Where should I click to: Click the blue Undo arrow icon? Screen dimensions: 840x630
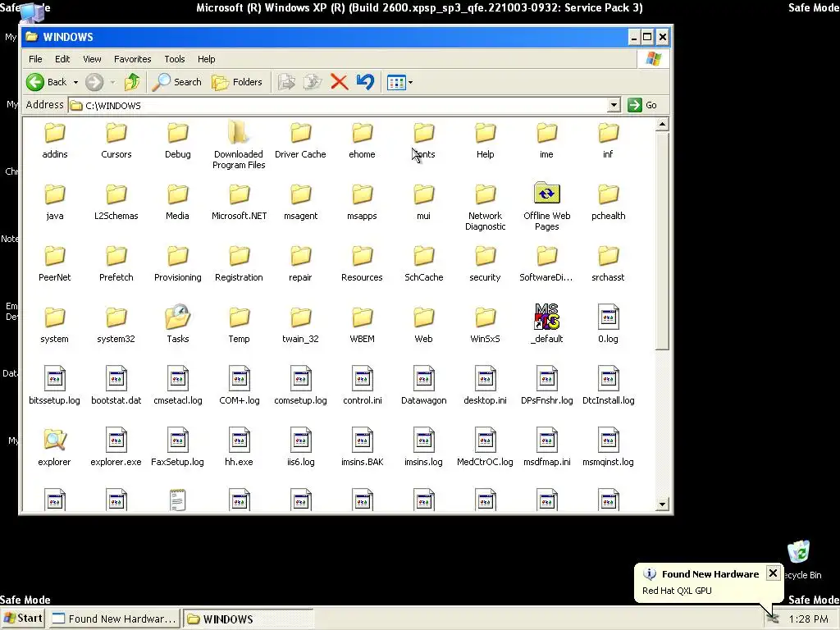[365, 82]
